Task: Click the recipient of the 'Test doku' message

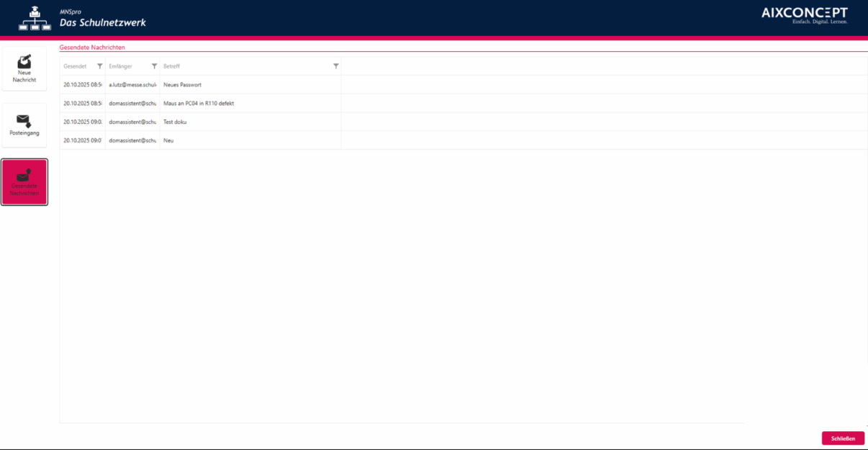Action: 132,122
